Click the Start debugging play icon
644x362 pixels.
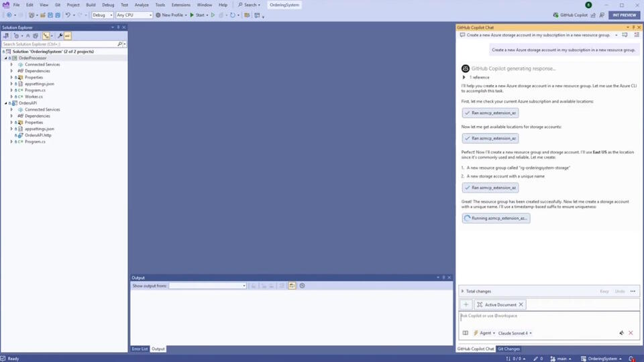point(192,15)
